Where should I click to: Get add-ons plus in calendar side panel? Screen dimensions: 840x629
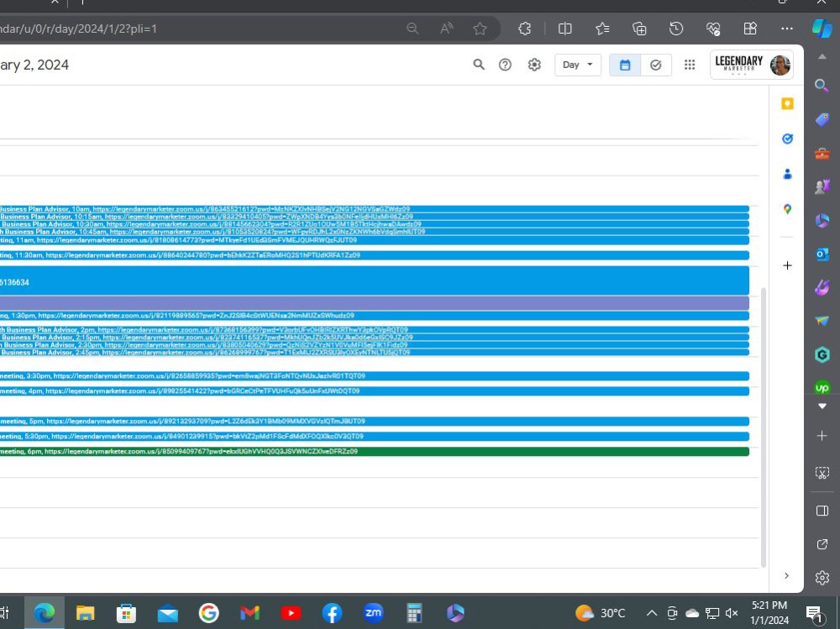point(787,265)
